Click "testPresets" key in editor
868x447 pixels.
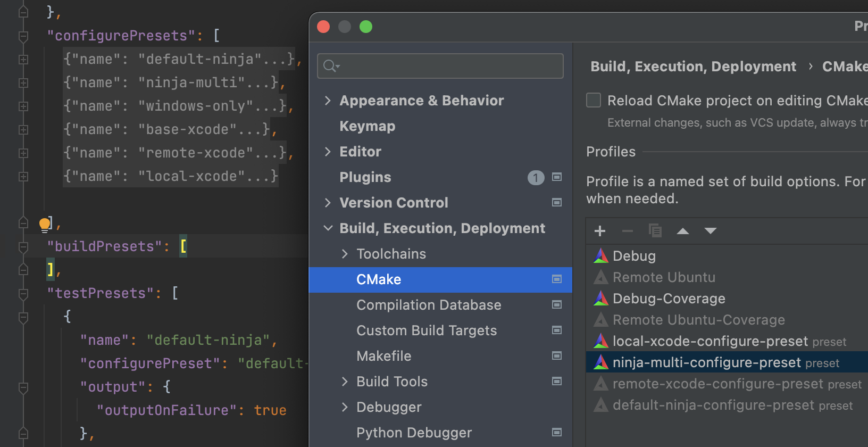(x=101, y=293)
